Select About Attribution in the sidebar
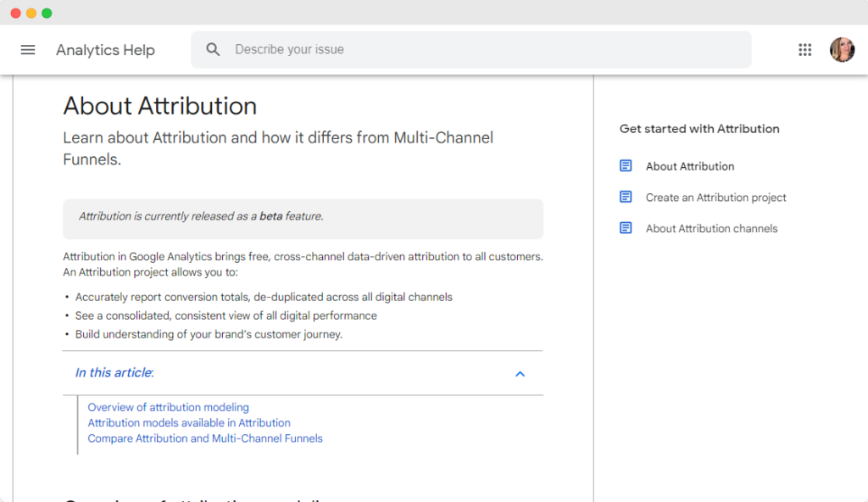 click(690, 166)
